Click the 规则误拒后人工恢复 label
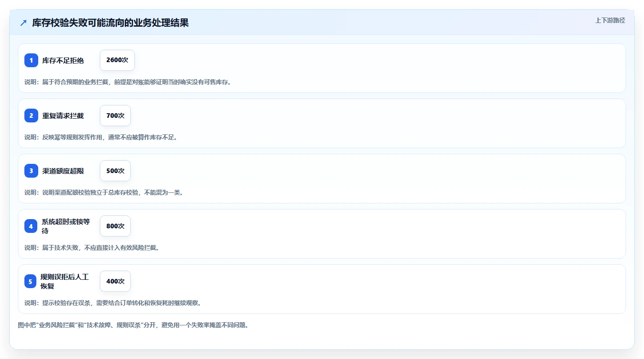644x359 pixels. coord(64,281)
